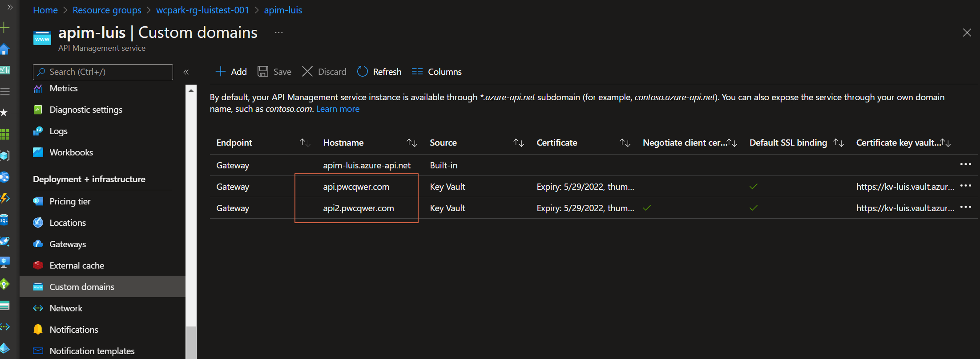Open the Columns chooser

coord(436,72)
